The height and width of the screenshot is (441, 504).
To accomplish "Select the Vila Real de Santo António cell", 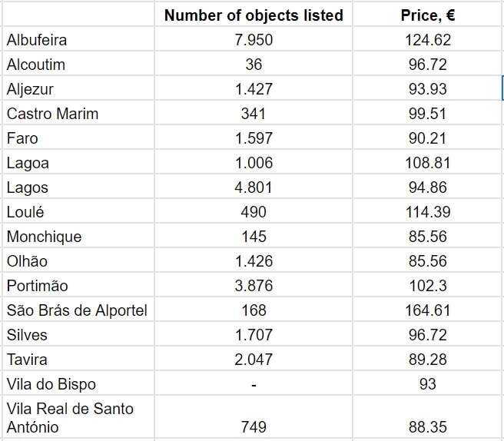I will (x=70, y=418).
